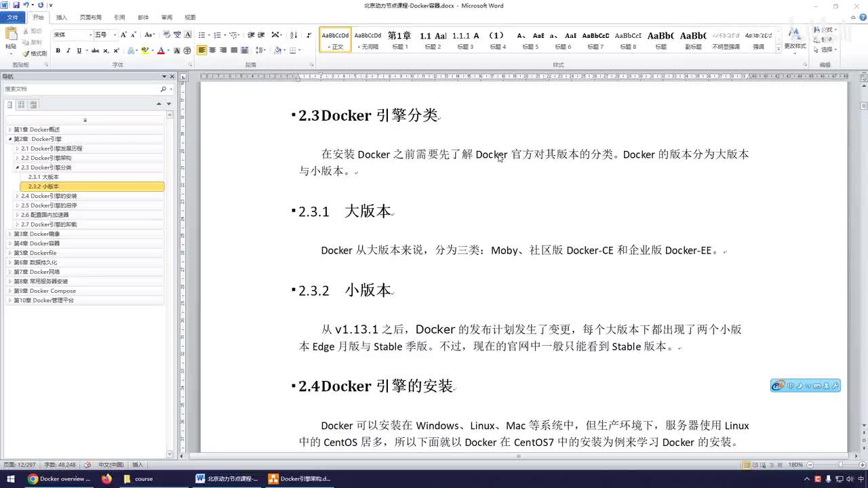Image resolution: width=868 pixels, height=488 pixels.
Task: Align text to the right
Action: [223, 51]
